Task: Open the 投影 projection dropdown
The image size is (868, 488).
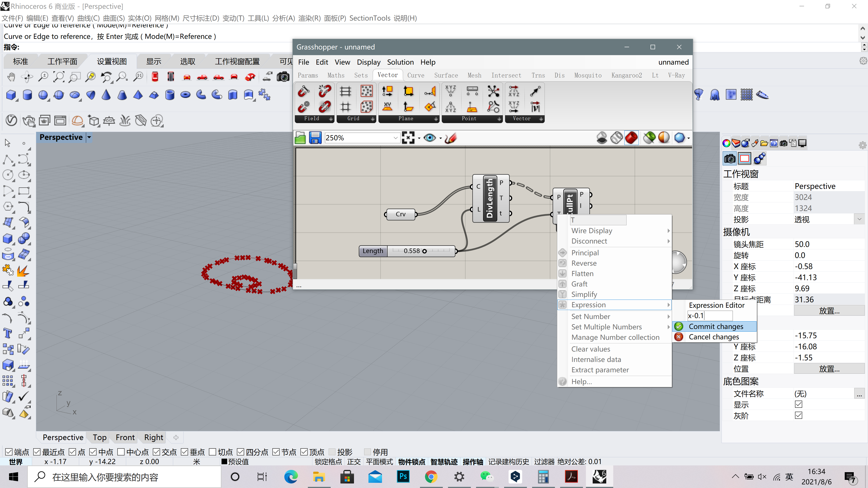Action: pyautogui.click(x=859, y=219)
